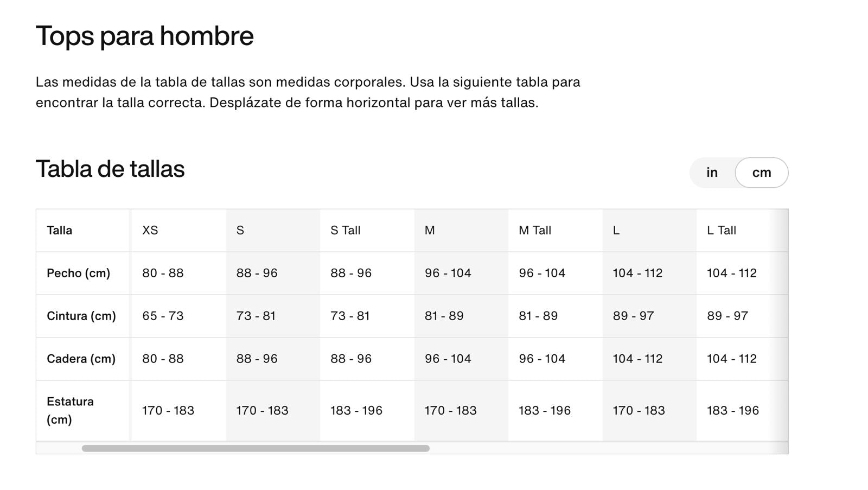
Task: Click the horizontal scrollbar thumb under table
Action: (x=256, y=448)
